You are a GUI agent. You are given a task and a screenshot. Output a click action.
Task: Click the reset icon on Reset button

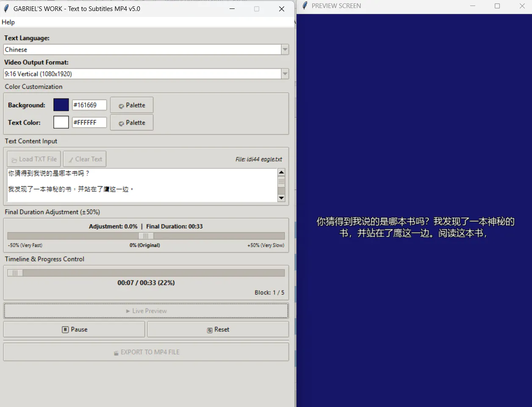pyautogui.click(x=210, y=330)
